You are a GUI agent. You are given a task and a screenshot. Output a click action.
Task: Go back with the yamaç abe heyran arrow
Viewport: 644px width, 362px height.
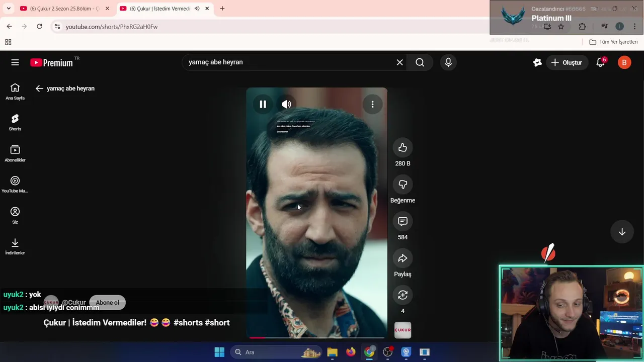point(39,88)
